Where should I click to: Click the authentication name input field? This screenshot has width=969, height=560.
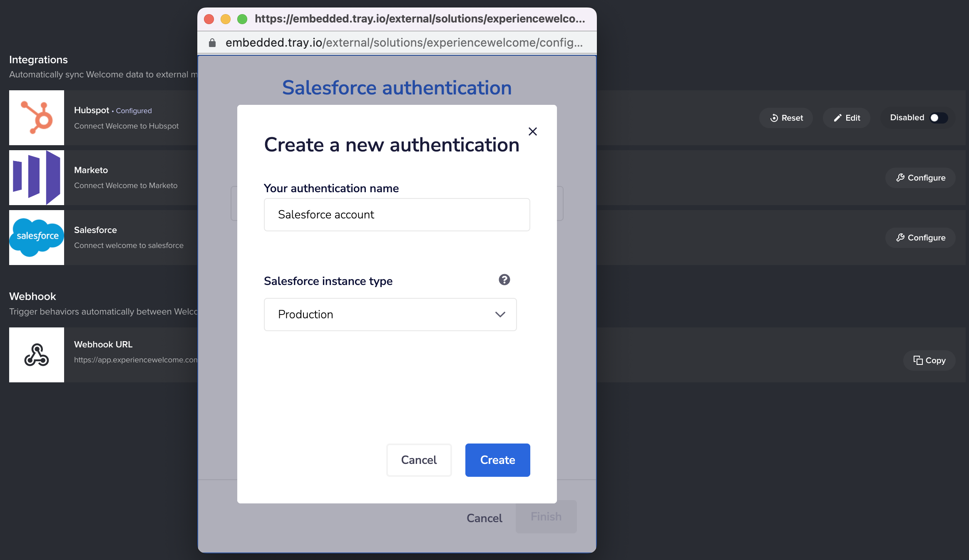pyautogui.click(x=397, y=215)
